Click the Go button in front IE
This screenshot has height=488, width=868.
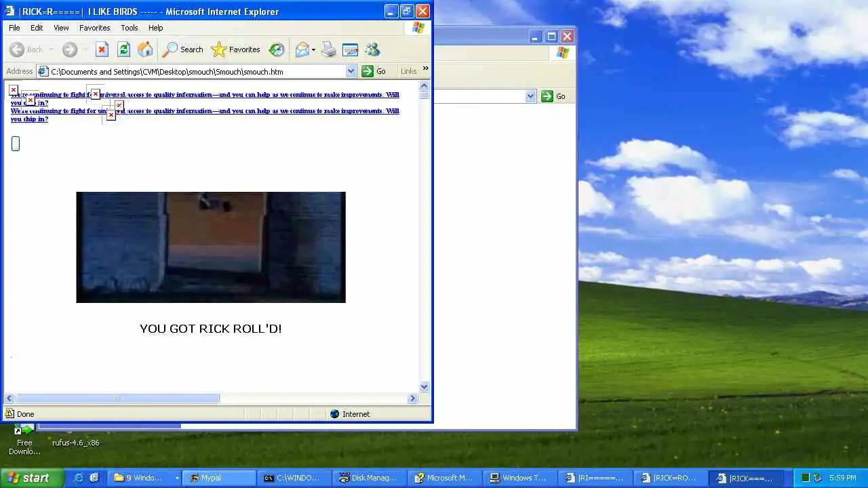click(x=374, y=71)
